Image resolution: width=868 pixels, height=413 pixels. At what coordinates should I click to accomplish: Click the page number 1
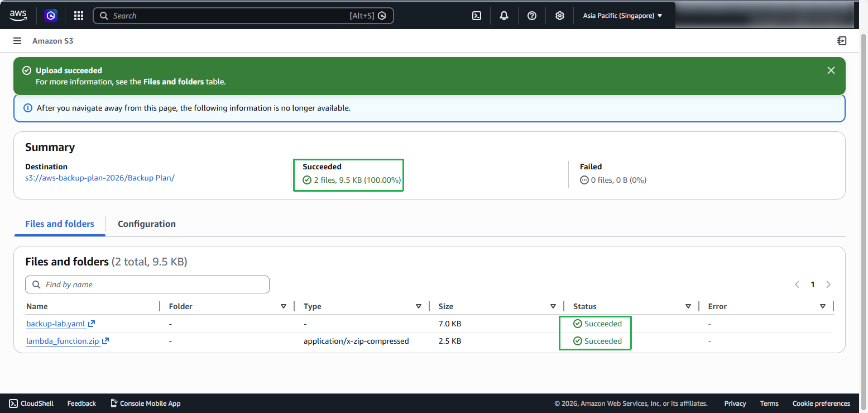(813, 284)
